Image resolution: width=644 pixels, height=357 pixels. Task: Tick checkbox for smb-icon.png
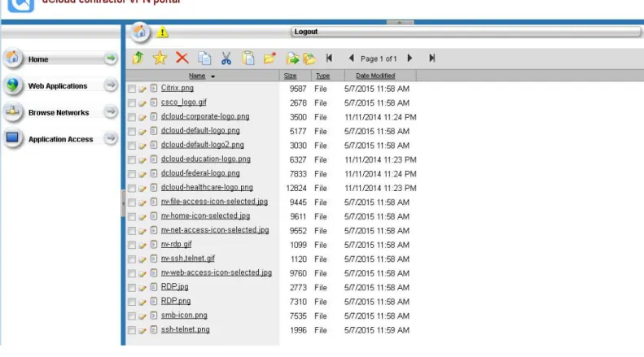tap(132, 316)
